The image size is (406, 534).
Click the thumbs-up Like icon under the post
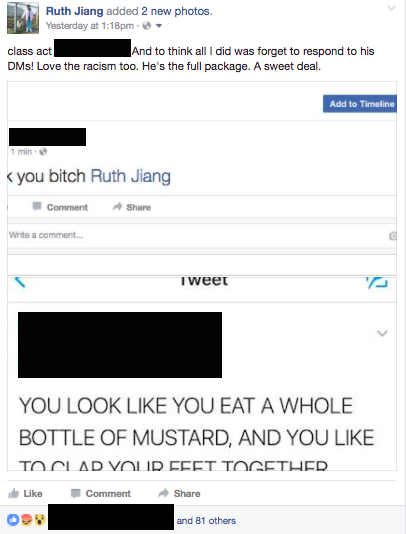pyautogui.click(x=14, y=493)
